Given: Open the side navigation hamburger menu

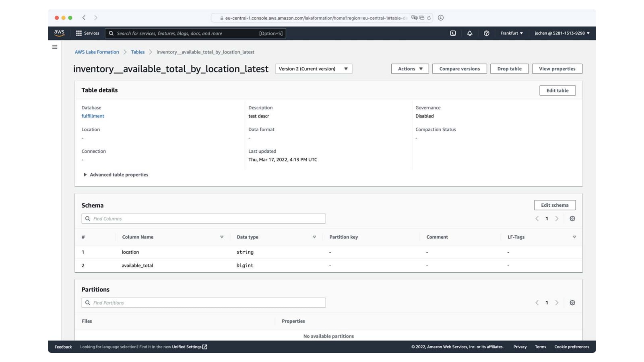Looking at the screenshot, I should (x=55, y=47).
